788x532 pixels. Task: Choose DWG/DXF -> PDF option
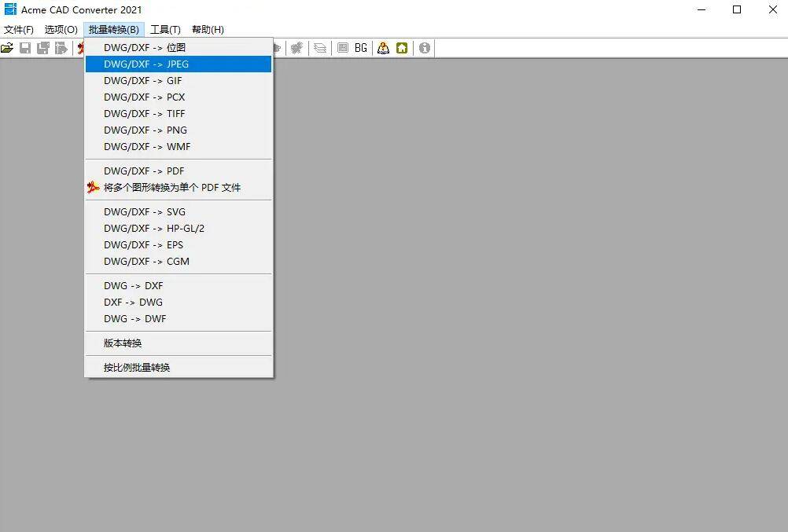[x=144, y=171]
